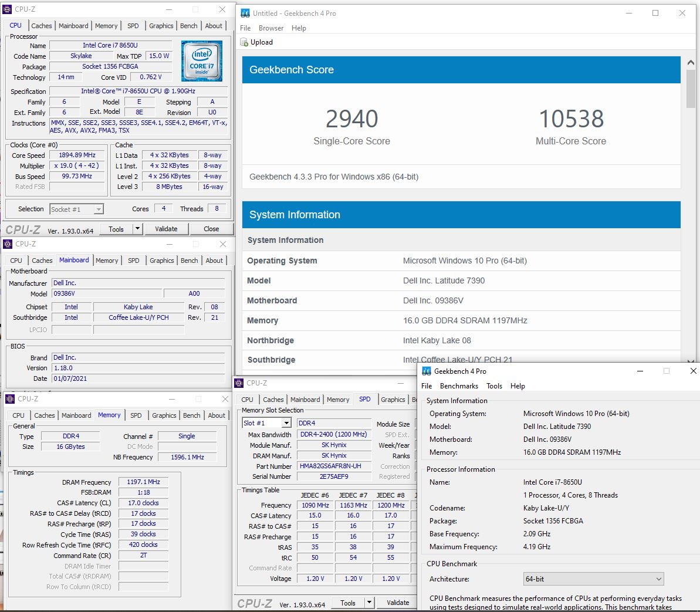Click the Memory row 16.0 GB DDR4 in System Information

(462, 320)
